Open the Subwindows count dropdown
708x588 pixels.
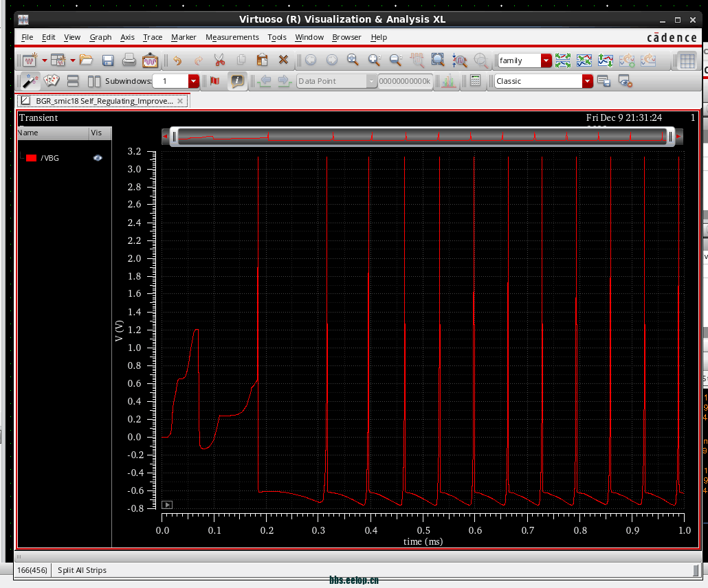(x=194, y=81)
